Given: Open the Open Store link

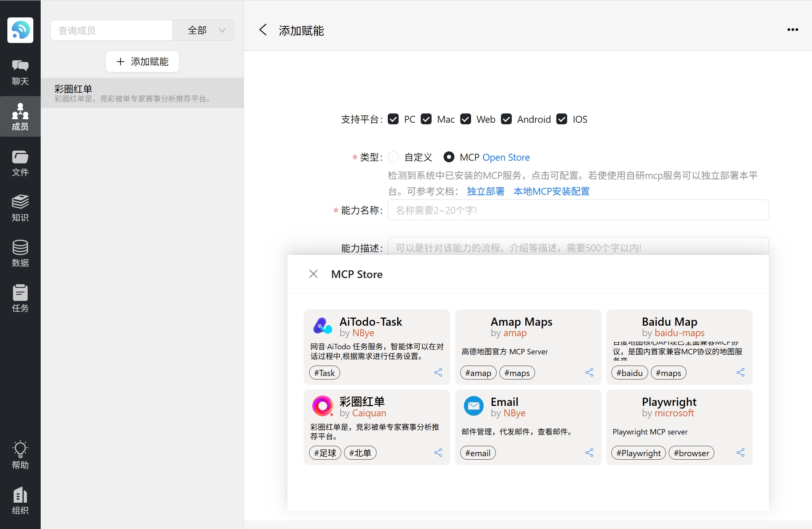Looking at the screenshot, I should [x=506, y=157].
